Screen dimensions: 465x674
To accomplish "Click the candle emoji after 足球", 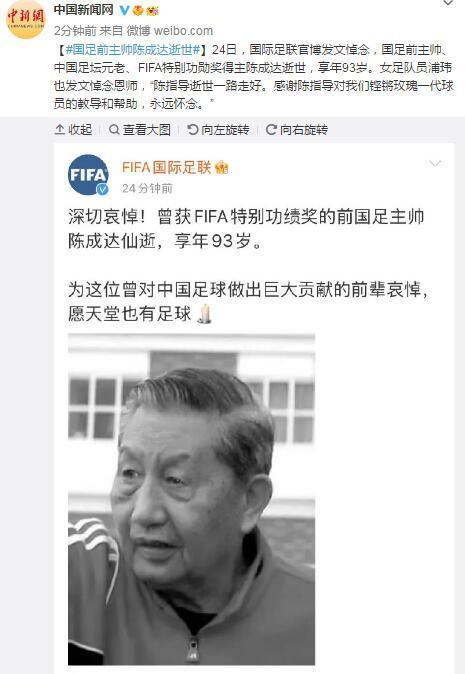I will click(x=205, y=313).
